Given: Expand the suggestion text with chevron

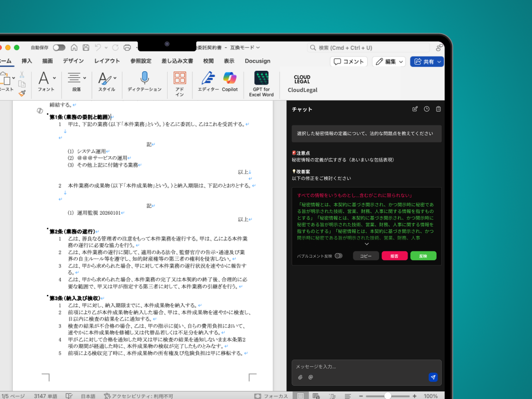Looking at the screenshot, I should click(366, 244).
